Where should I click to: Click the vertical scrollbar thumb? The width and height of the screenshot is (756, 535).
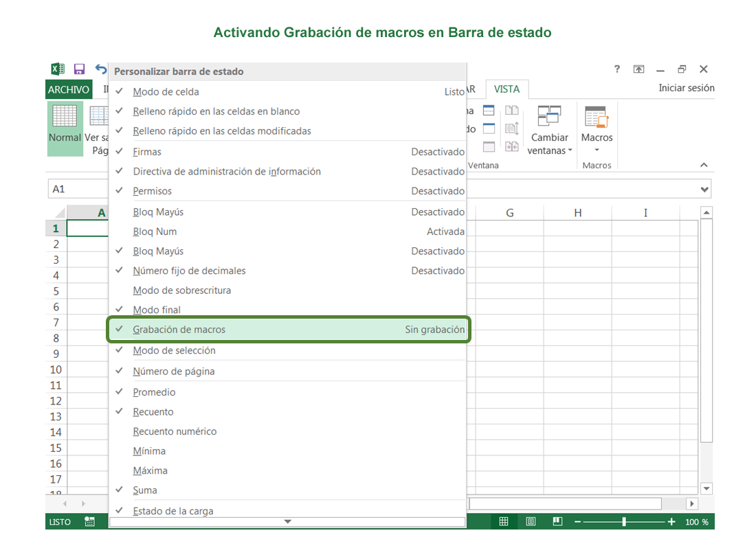(x=707, y=330)
